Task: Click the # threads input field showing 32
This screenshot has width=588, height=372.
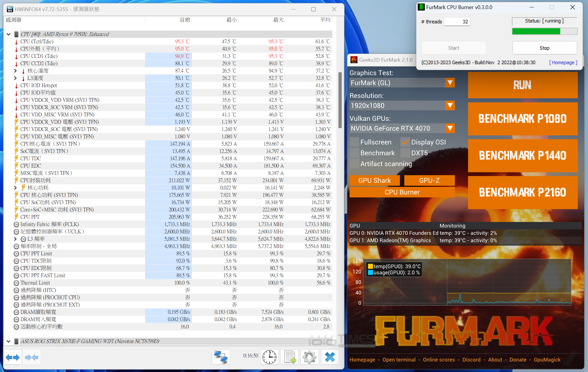Action: (x=457, y=22)
